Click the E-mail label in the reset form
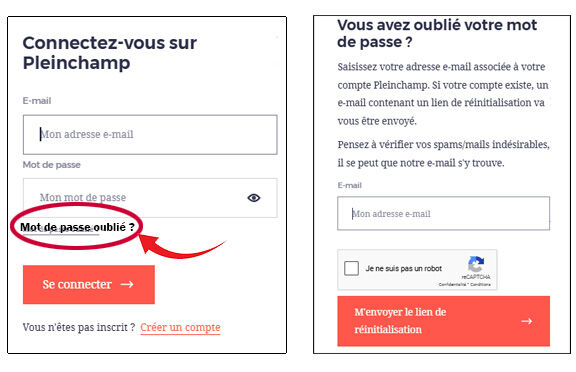 click(349, 185)
